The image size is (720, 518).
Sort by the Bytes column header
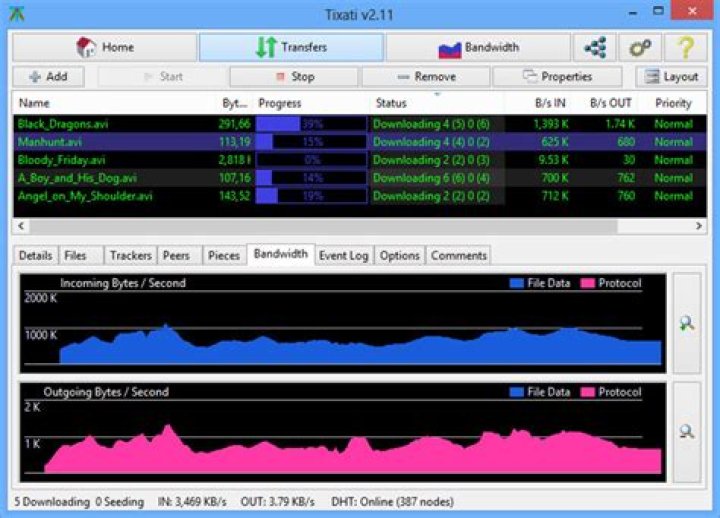point(235,103)
